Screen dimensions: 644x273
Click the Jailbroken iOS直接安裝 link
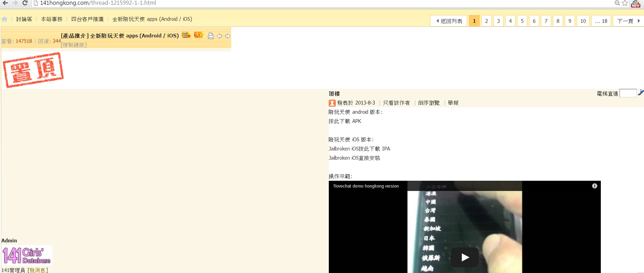[x=354, y=158]
